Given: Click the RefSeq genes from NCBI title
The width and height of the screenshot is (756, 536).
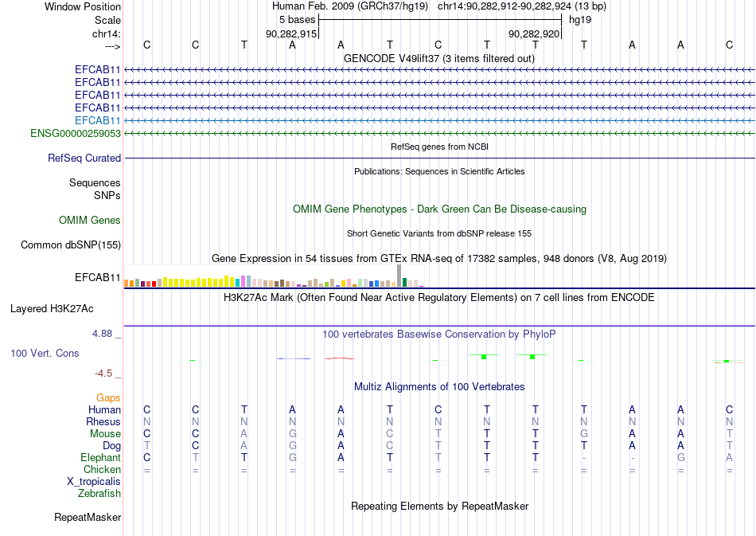Looking at the screenshot, I should [439, 147].
